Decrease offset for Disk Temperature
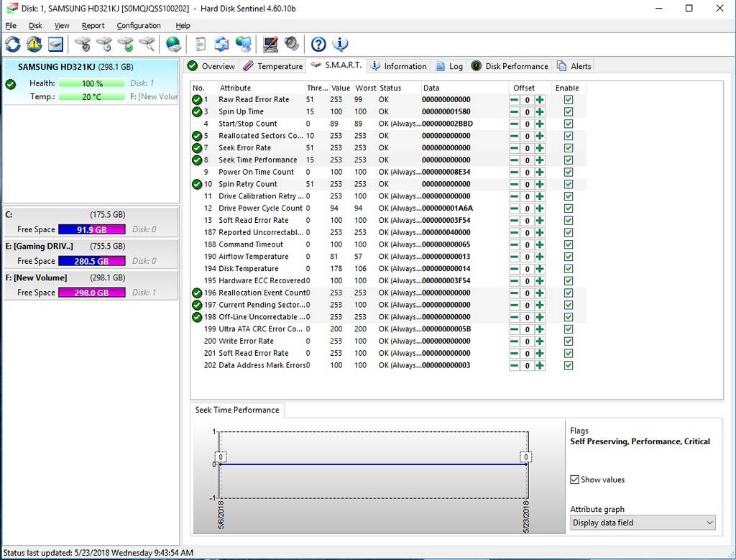Viewport: 736px width, 560px height. click(x=515, y=269)
